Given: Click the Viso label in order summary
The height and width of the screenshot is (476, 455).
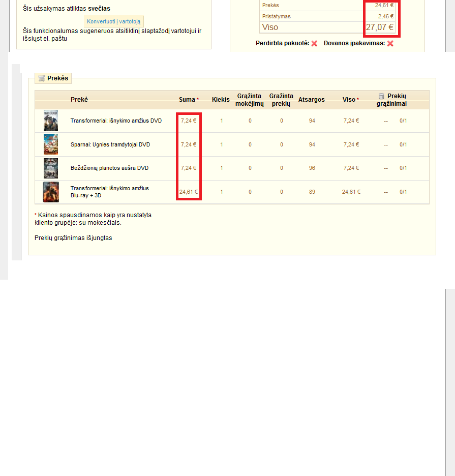Looking at the screenshot, I should (x=270, y=27).
